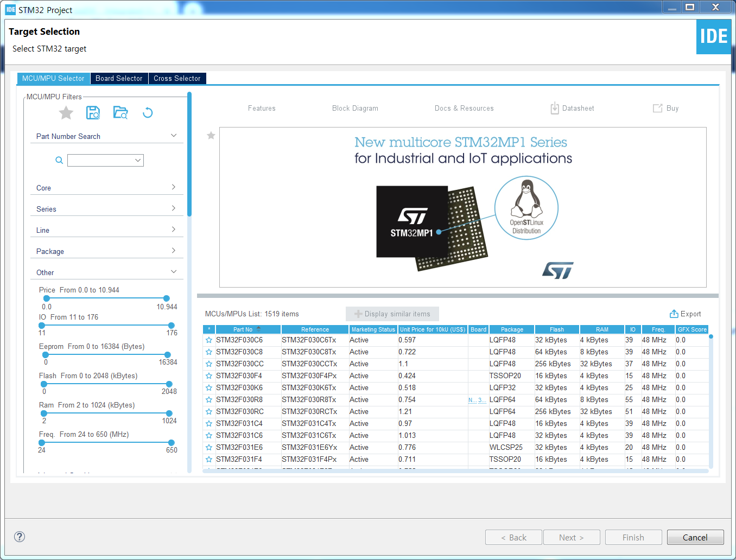Star the STM32F031F4 row
The width and height of the screenshot is (736, 560).
(x=209, y=460)
